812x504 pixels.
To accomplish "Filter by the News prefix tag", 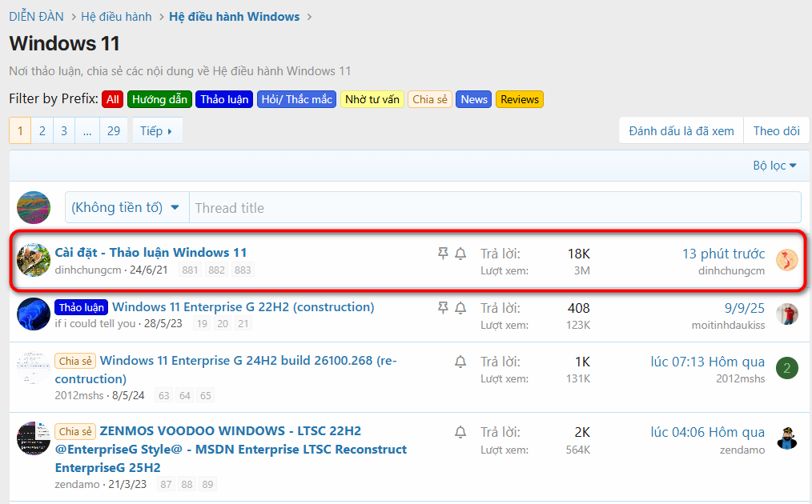I will 474,99.
